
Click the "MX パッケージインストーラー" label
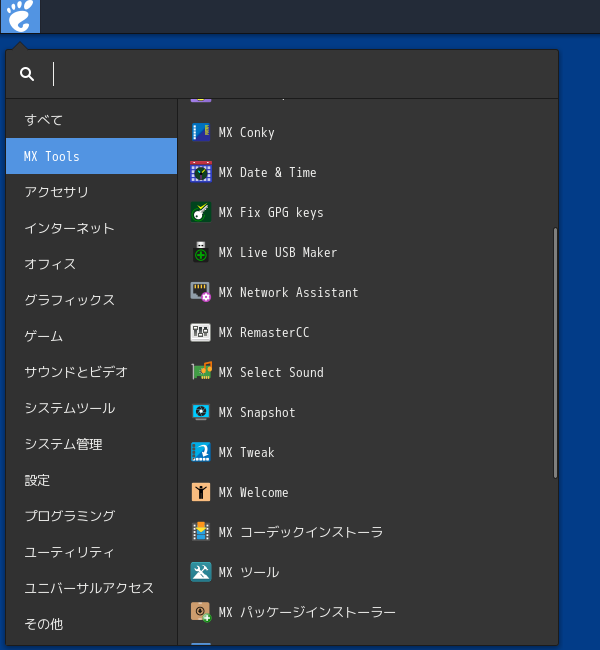click(307, 612)
